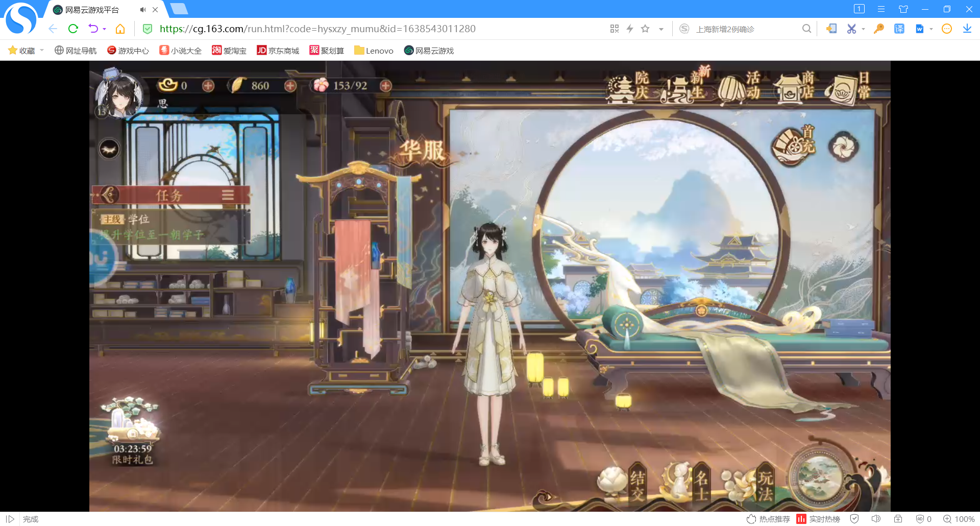The image size is (980, 526).
Task: Mute the tab with the speaker icon
Action: pos(143,10)
